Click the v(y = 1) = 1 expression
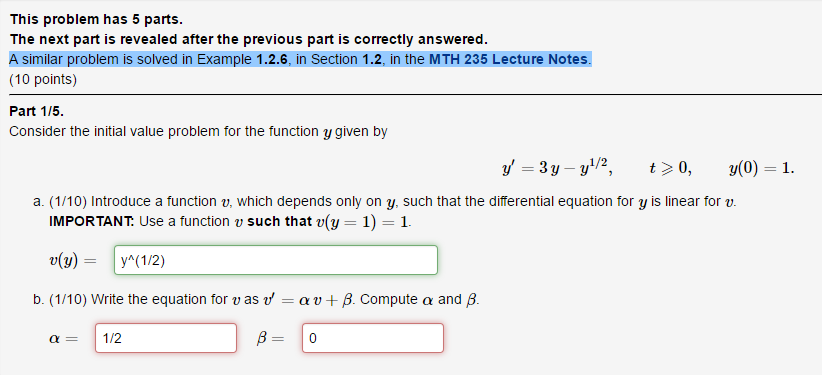Image resolution: width=822 pixels, height=375 pixels. [363, 222]
